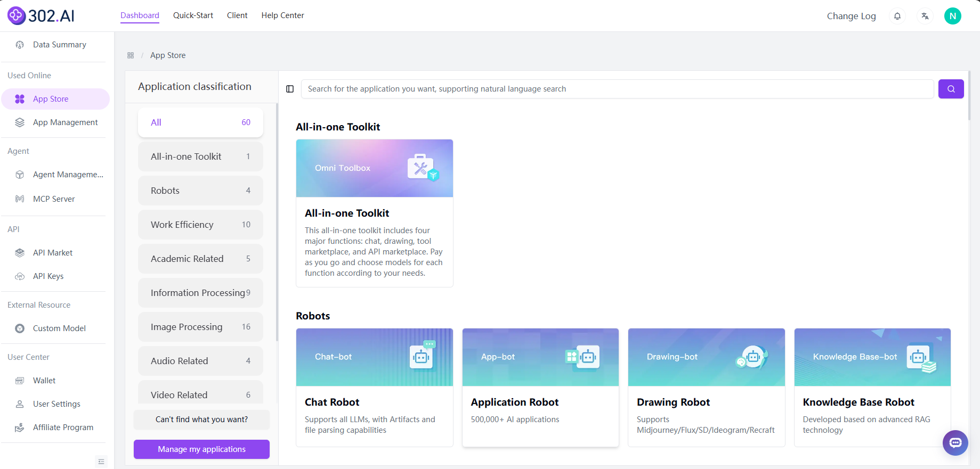Click the 302.AI logo
This screenshot has width=980, height=469.
coord(41,15)
